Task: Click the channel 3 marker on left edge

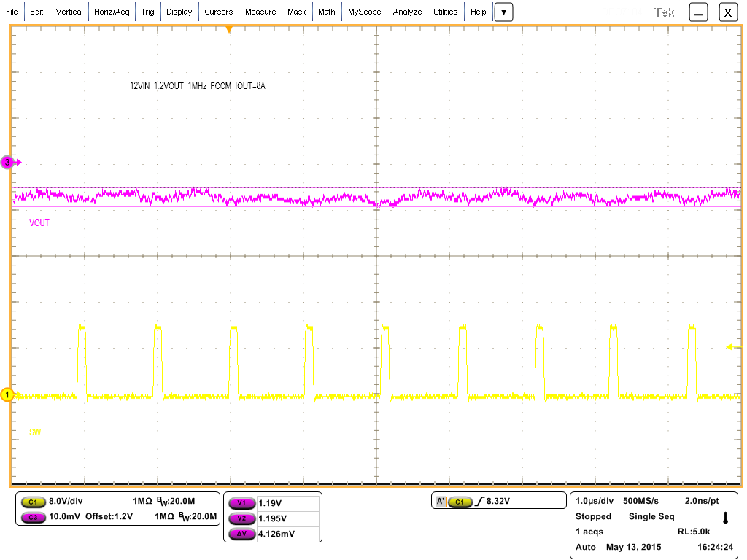Action: pos(6,162)
